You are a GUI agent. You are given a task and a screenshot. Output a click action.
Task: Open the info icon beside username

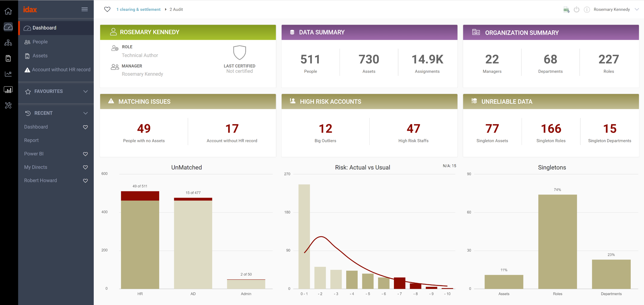click(x=587, y=10)
